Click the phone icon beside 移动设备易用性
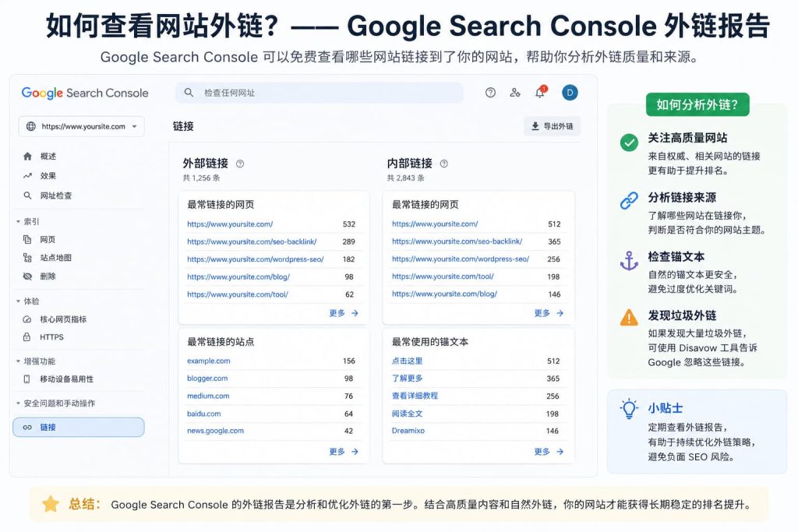 [27, 379]
